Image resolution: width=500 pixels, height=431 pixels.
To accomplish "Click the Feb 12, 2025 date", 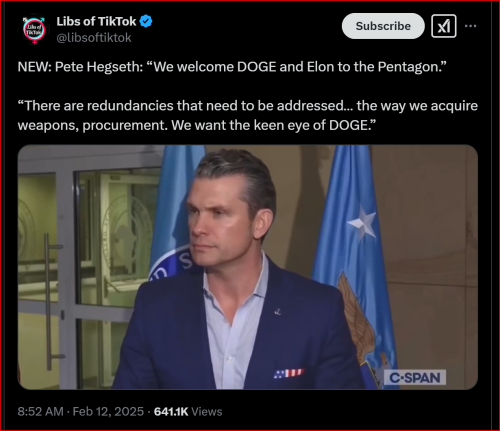I will pyautogui.click(x=108, y=412).
